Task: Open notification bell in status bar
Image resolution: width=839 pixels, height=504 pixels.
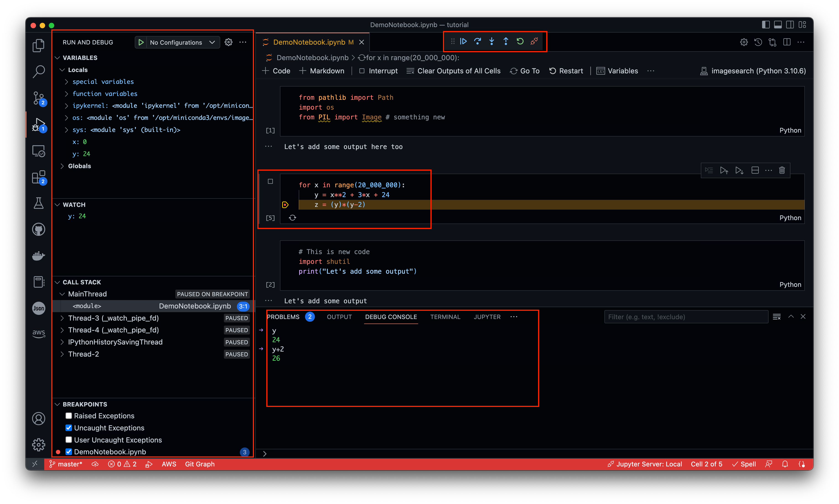Action: tap(785, 464)
